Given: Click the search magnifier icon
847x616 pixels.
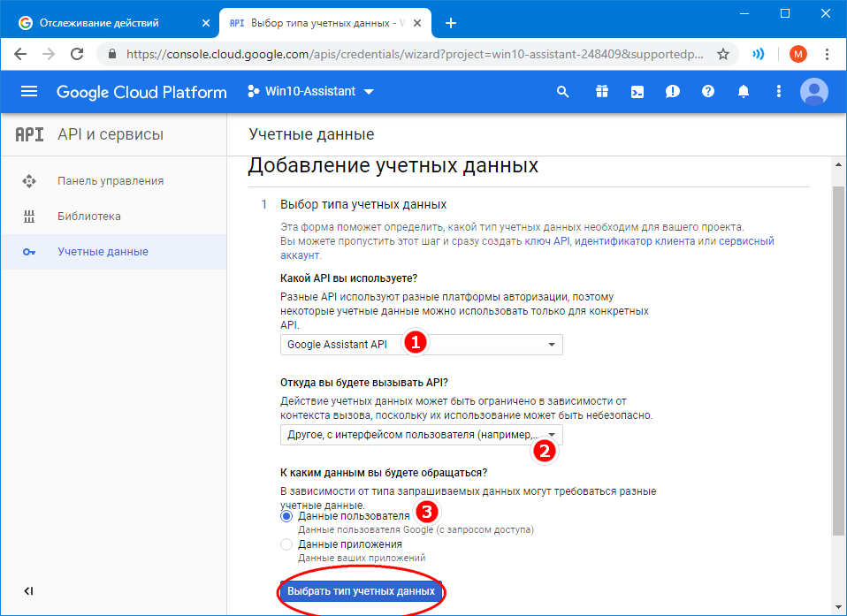Looking at the screenshot, I should pyautogui.click(x=563, y=92).
